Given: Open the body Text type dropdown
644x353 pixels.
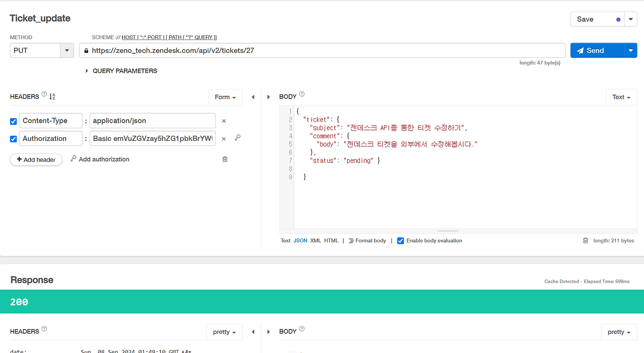Looking at the screenshot, I should [621, 97].
